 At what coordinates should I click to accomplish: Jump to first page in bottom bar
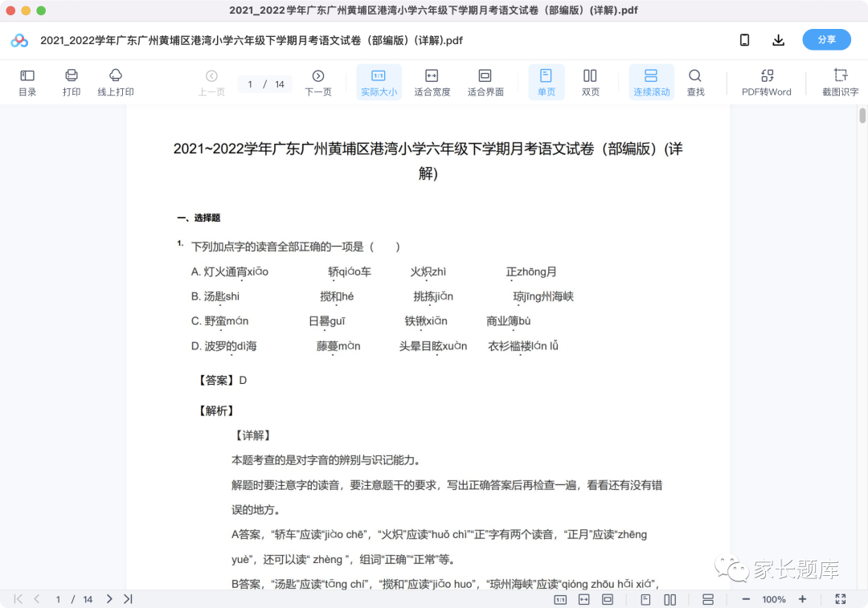[x=18, y=599]
